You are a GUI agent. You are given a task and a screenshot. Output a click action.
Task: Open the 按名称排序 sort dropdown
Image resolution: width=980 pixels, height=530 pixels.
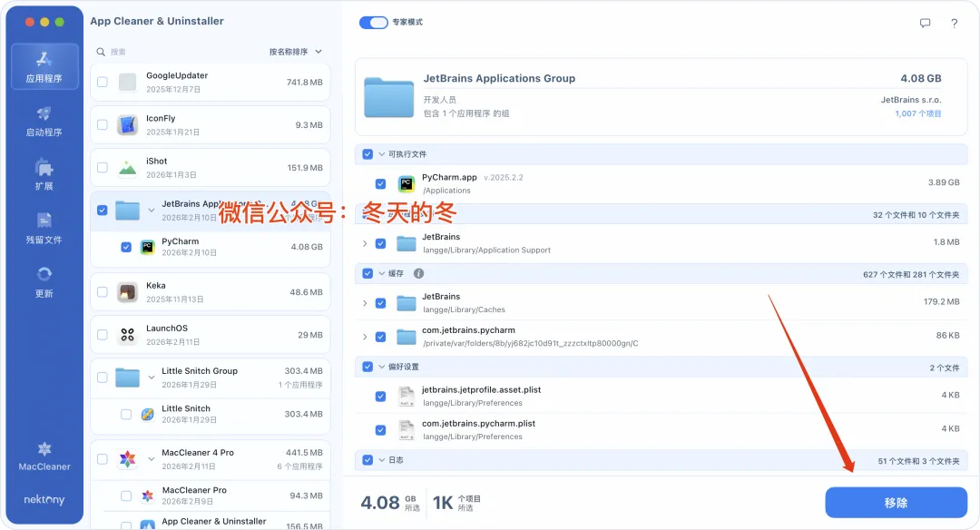296,52
